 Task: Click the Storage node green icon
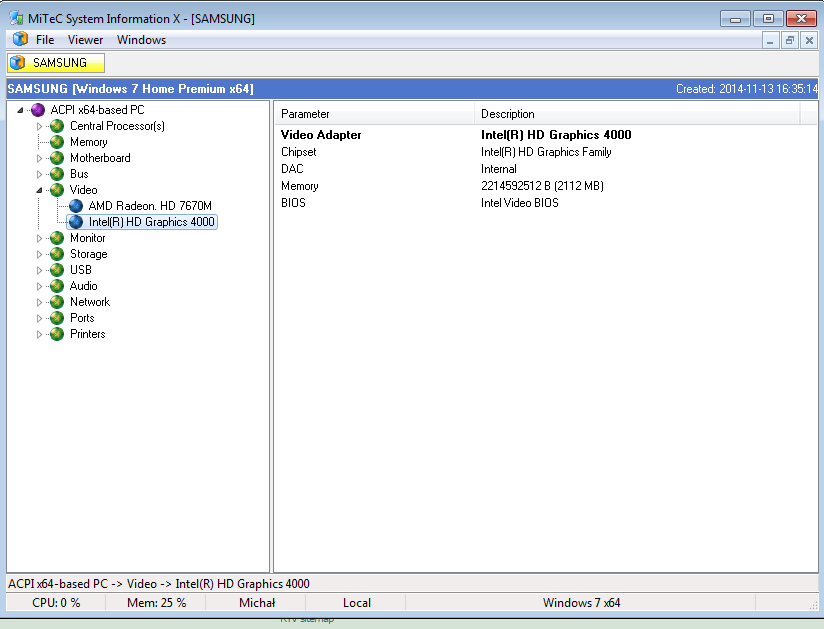tap(57, 254)
